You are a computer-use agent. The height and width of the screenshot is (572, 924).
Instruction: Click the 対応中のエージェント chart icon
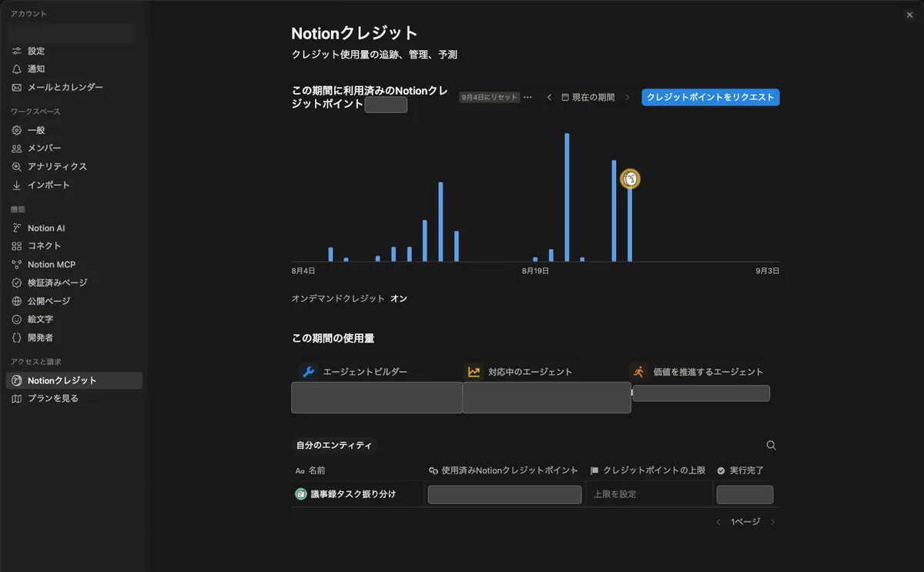tap(474, 372)
